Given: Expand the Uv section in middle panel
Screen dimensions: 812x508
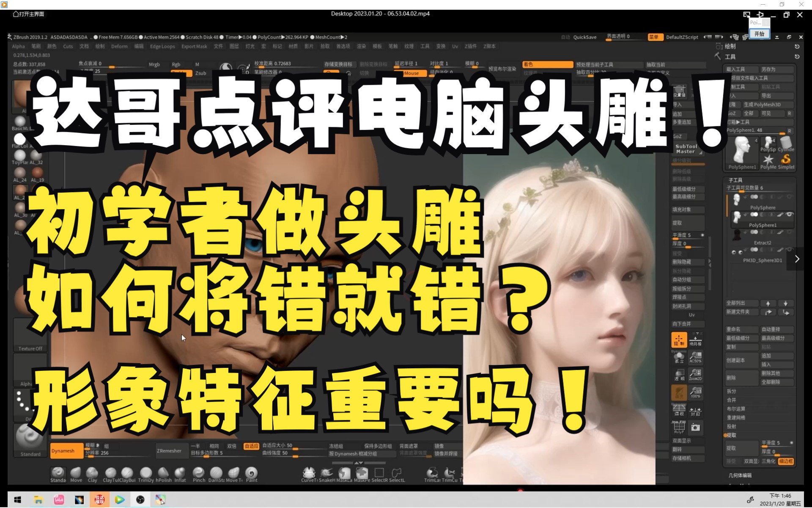Looking at the screenshot, I should click(x=691, y=315).
